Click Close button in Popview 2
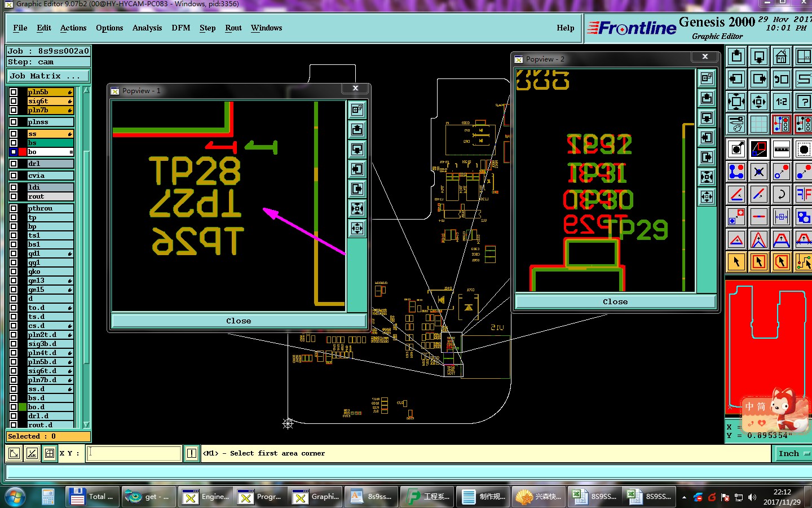 pos(615,301)
